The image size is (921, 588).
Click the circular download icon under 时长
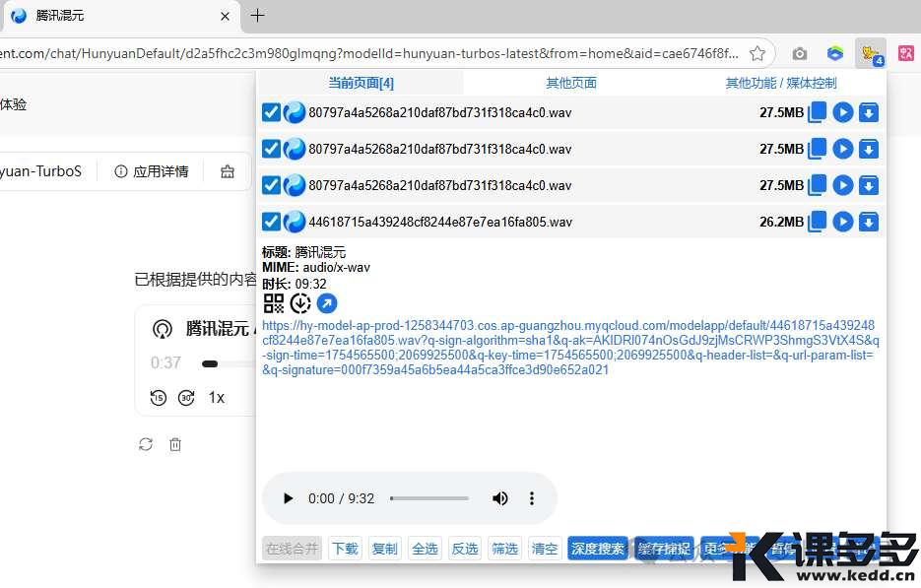300,303
